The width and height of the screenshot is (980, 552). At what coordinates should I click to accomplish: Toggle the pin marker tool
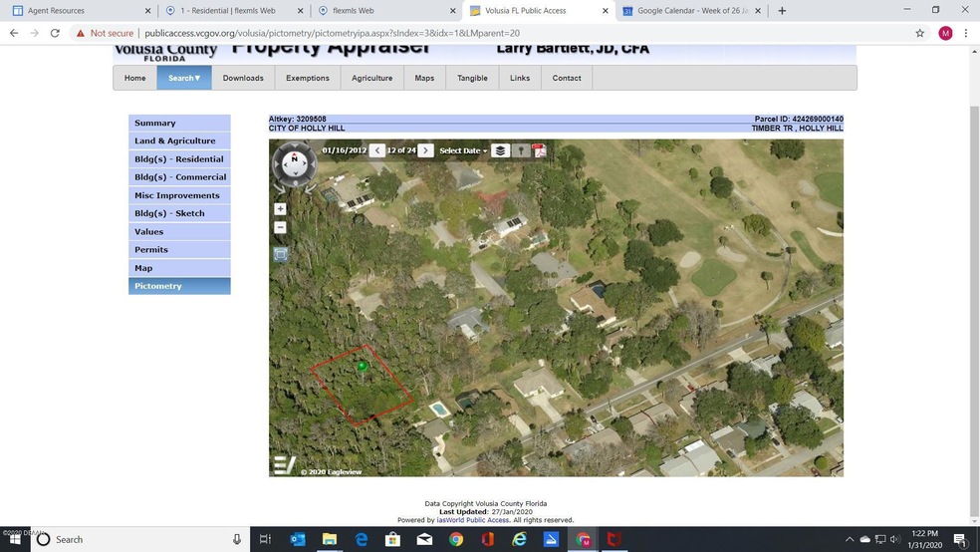520,150
